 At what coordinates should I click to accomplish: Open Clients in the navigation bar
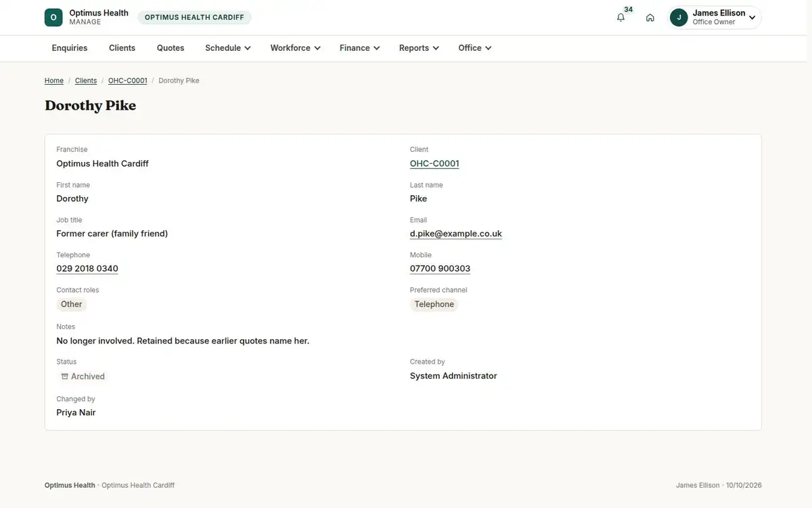click(122, 48)
